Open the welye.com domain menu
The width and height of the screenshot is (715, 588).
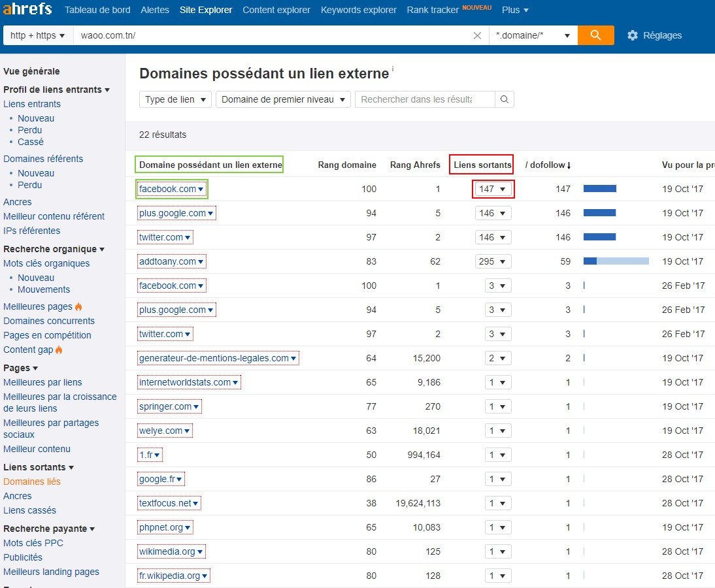tap(165, 431)
